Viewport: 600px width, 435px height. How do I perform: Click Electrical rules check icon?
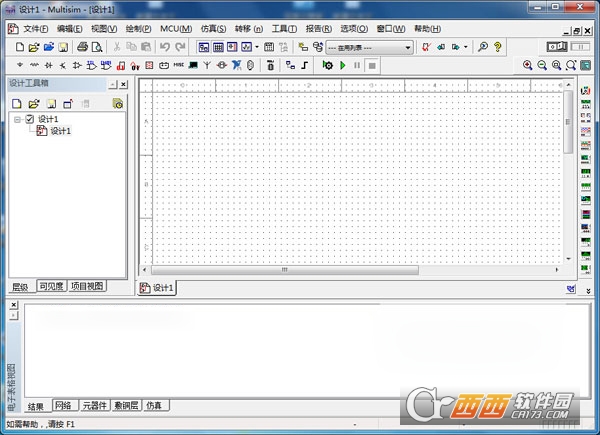coord(426,47)
